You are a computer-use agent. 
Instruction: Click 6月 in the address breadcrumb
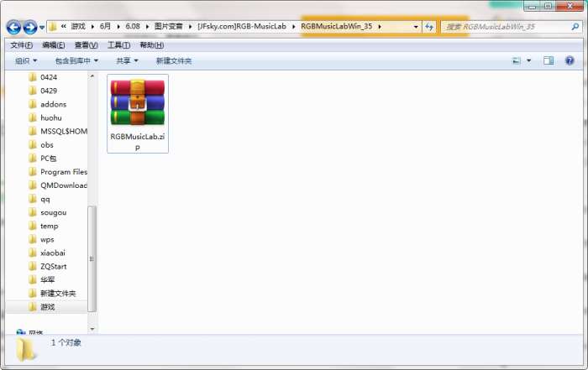coord(105,26)
